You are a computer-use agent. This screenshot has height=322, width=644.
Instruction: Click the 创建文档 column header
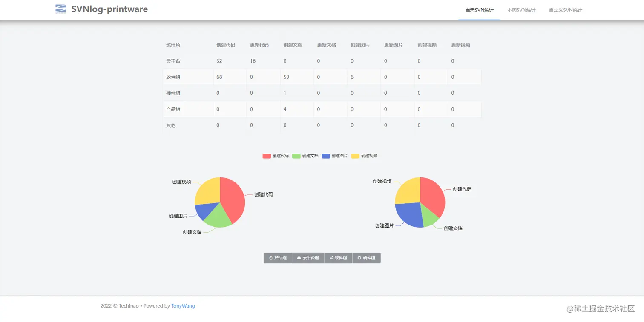[x=293, y=45]
